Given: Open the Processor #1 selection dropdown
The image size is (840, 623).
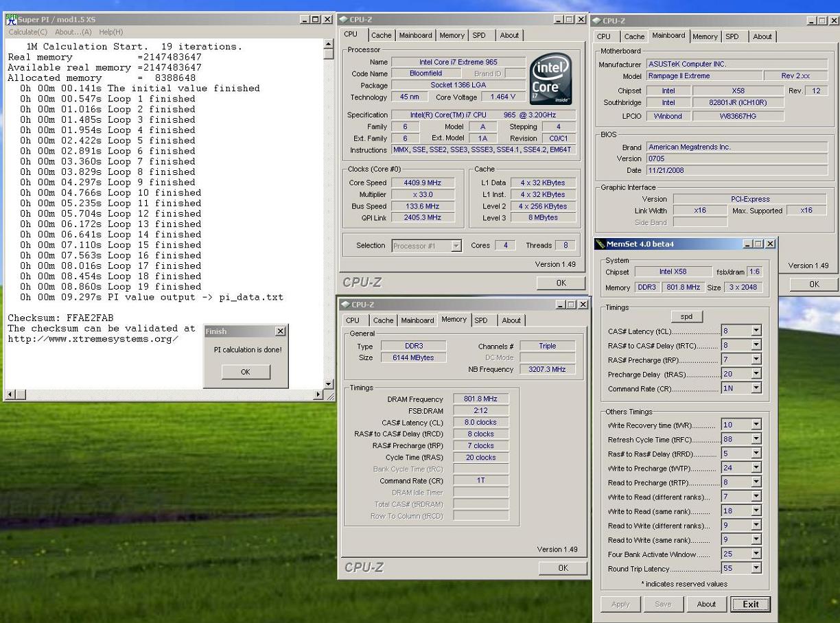Looking at the screenshot, I should pos(456,246).
